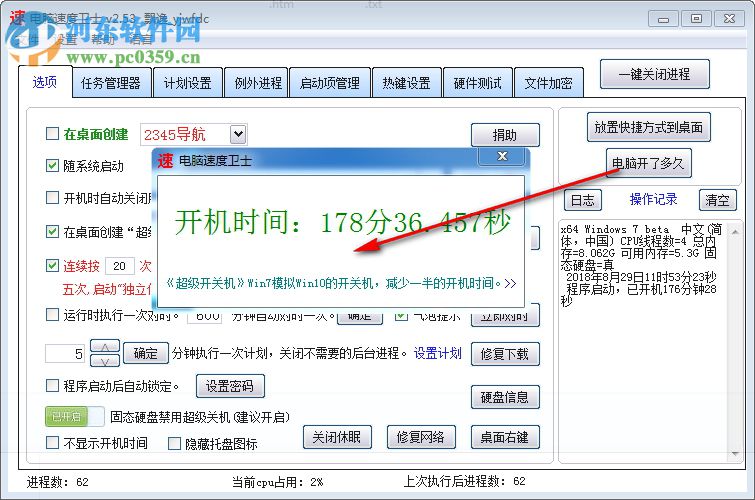
Task: Click the log panel scrollbar up arrow
Action: click(x=735, y=232)
